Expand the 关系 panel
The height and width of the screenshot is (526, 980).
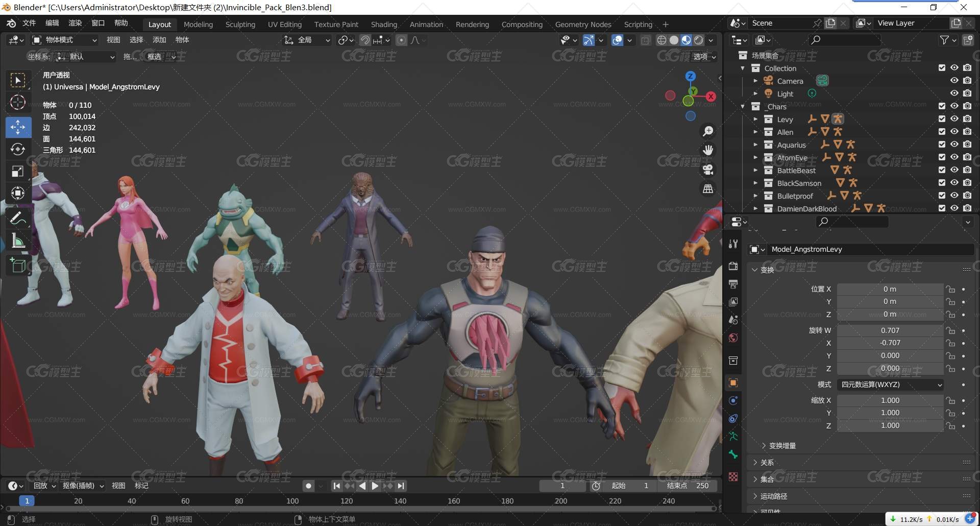(x=763, y=463)
